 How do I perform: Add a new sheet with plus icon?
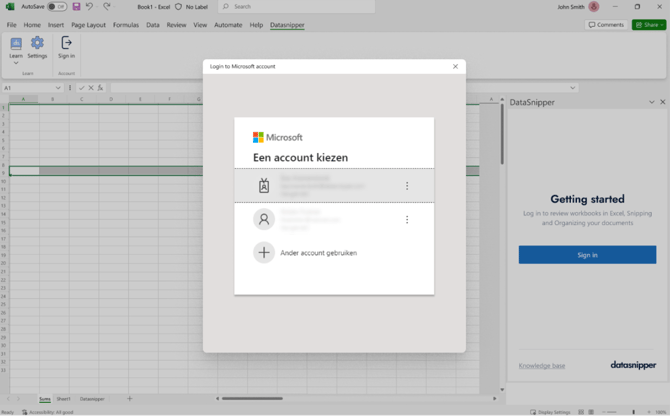[129, 399]
